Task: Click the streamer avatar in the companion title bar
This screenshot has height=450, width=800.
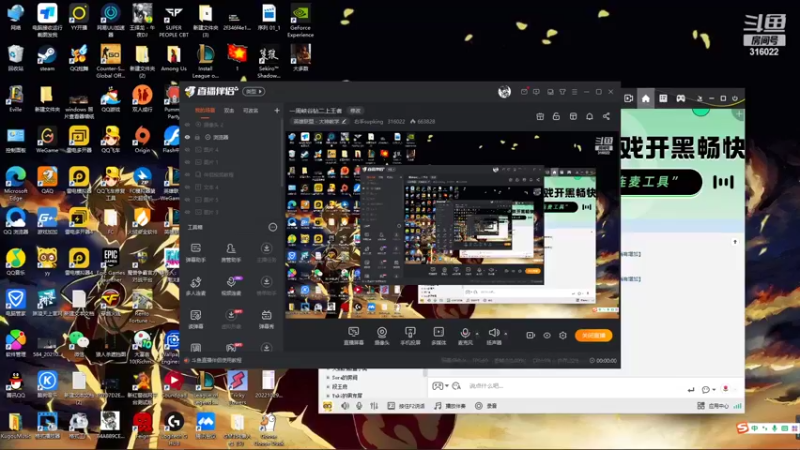Action: click(504, 91)
